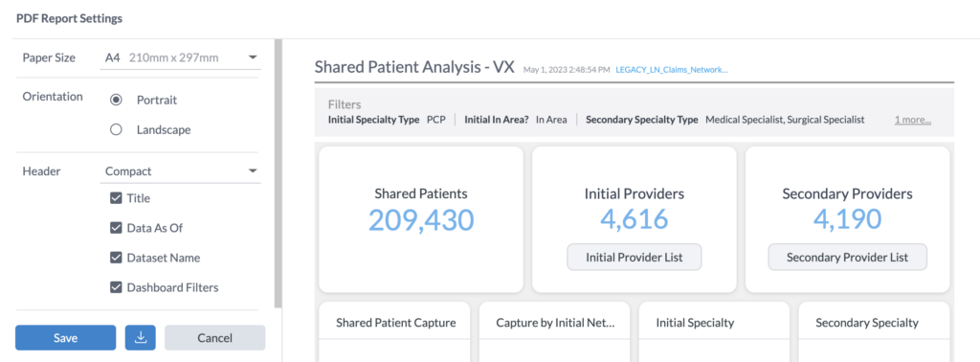Select the Shared Patient Capture card header

(x=395, y=323)
